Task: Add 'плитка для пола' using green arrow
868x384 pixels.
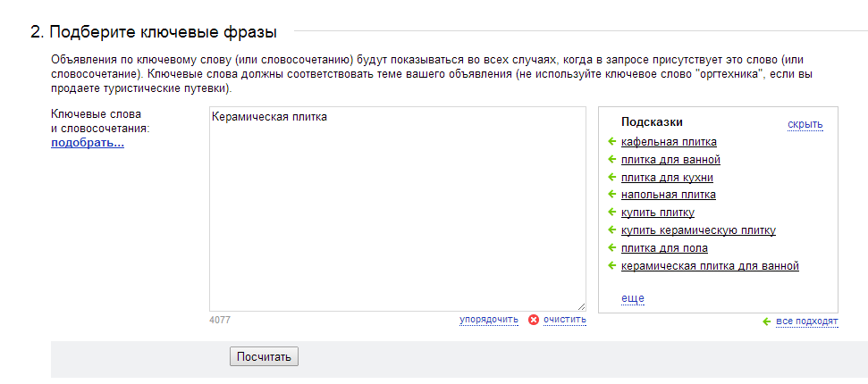Action: click(611, 247)
